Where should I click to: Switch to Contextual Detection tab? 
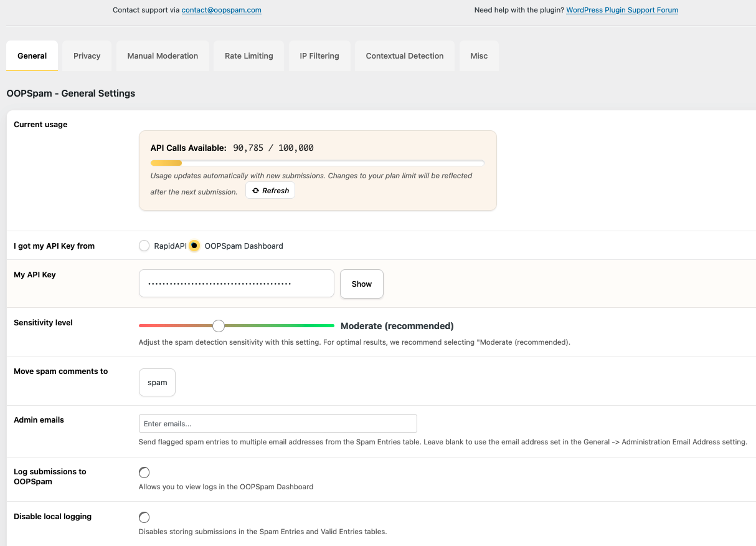pyautogui.click(x=405, y=56)
